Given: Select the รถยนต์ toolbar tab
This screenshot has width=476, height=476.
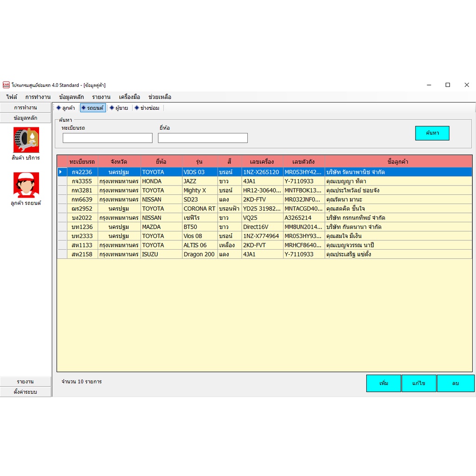Looking at the screenshot, I should click(x=93, y=108).
